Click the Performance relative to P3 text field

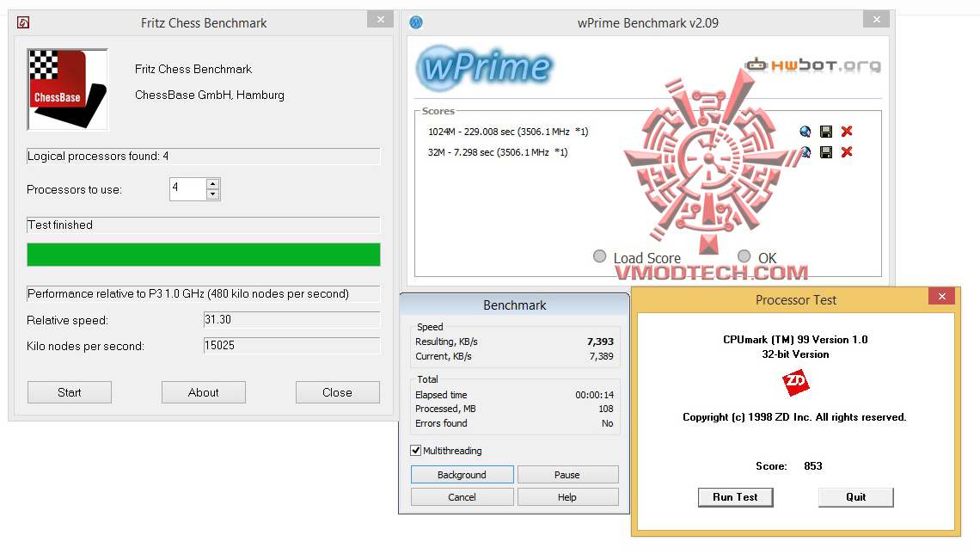pos(204,294)
